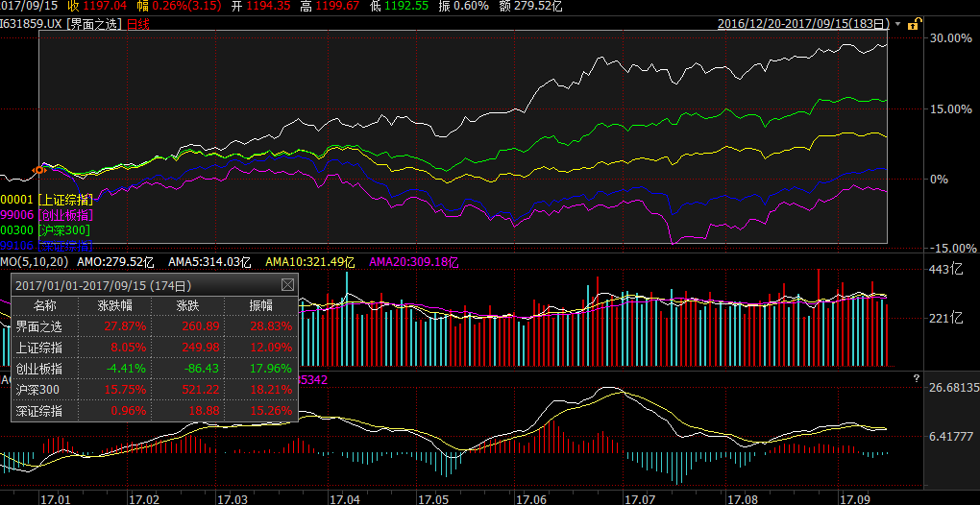Click the 221亿 volume axis label
Image resolution: width=980 pixels, height=505 pixels.
947,319
